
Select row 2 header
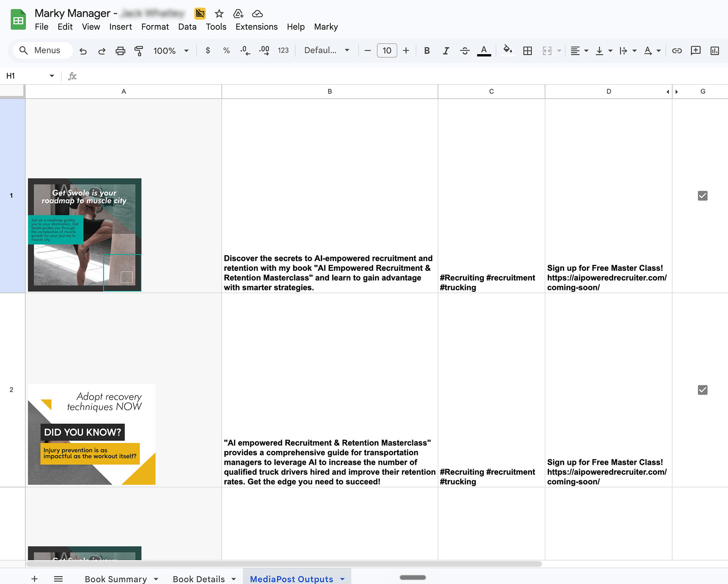coord(12,390)
